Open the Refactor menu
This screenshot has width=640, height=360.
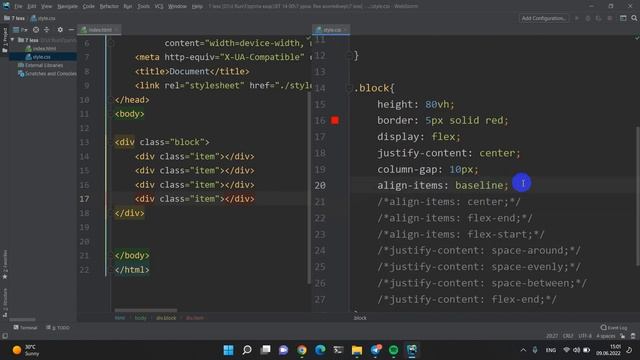click(109, 6)
